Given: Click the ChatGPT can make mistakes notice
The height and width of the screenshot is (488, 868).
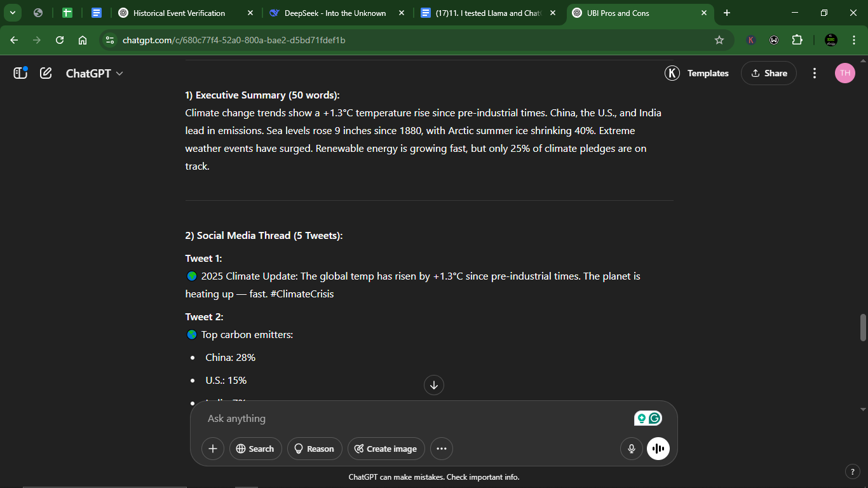Looking at the screenshot, I should [434, 477].
